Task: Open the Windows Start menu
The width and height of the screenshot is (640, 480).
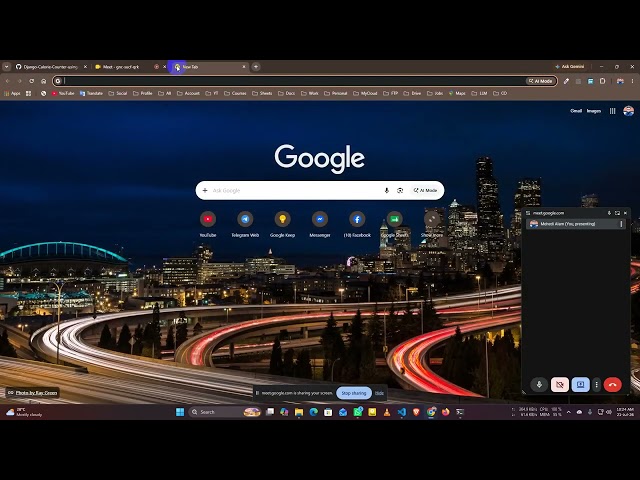Action: pos(180,412)
